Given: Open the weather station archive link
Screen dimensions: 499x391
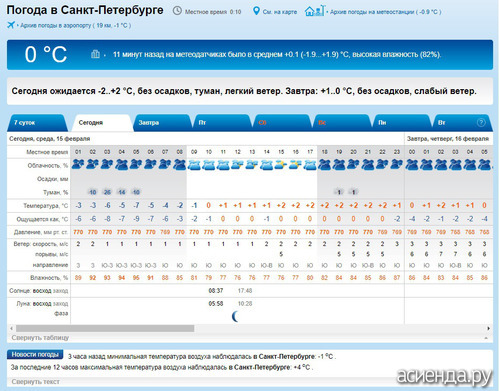Looking at the screenshot, I should [385, 12].
